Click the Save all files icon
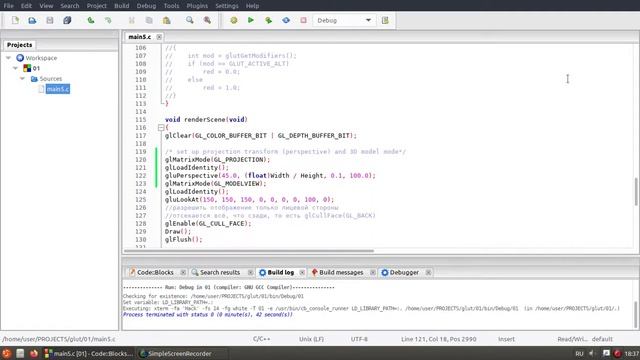The image size is (640, 360). tap(67, 20)
